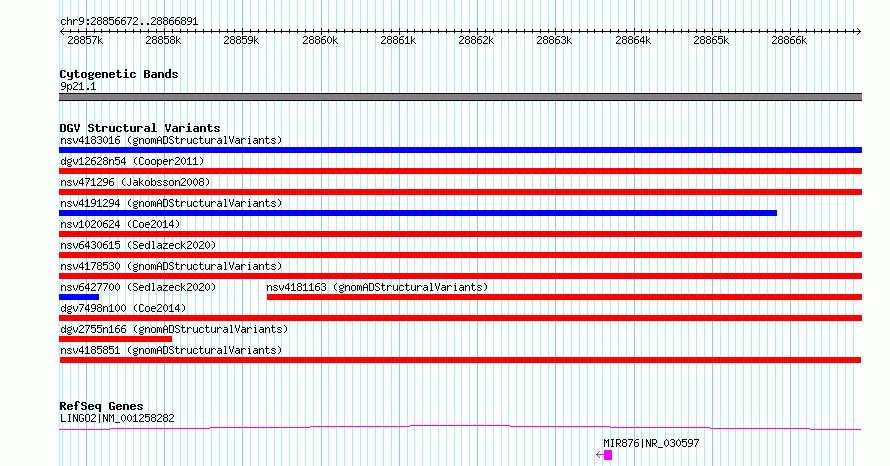890x466 pixels.
Task: Click the LINGO2 gene magenta intron line
Action: tap(460, 427)
